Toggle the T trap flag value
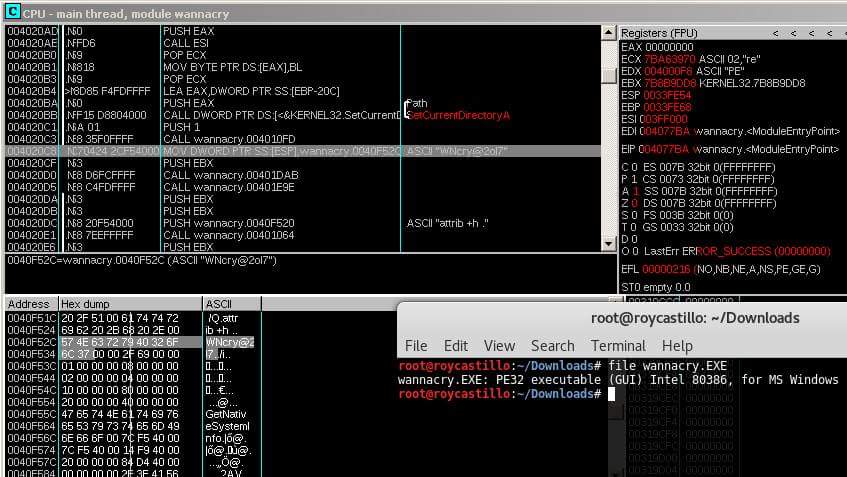Image resolution: width=847 pixels, height=477 pixels. point(634,227)
